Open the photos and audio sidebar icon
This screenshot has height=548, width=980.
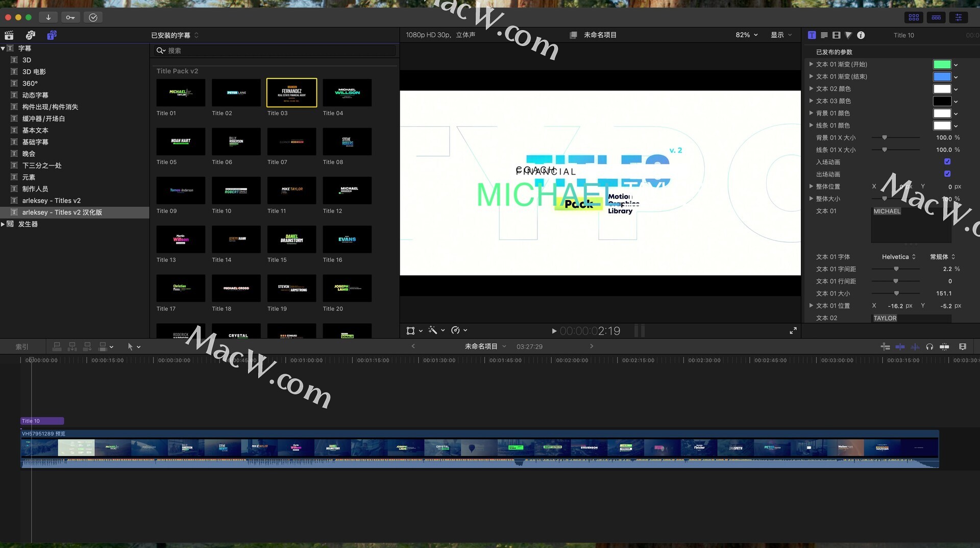(31, 35)
